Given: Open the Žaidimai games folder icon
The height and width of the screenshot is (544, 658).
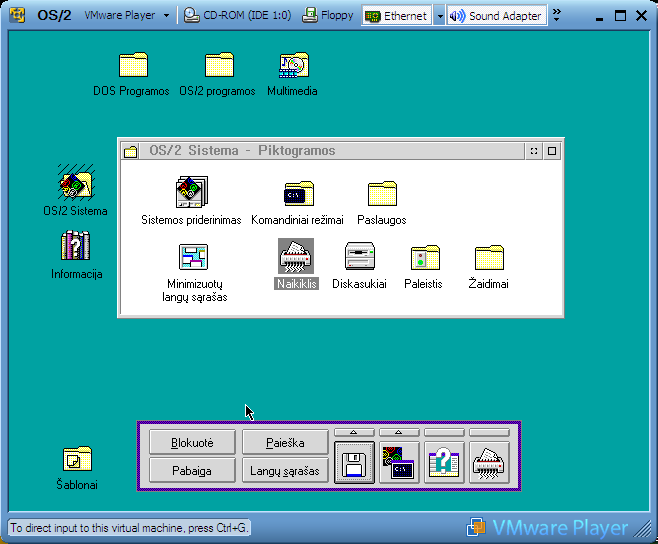Looking at the screenshot, I should pos(489,257).
